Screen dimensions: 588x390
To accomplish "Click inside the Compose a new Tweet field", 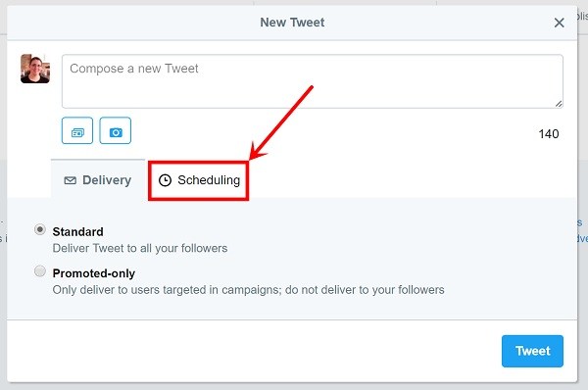I will 313,81.
